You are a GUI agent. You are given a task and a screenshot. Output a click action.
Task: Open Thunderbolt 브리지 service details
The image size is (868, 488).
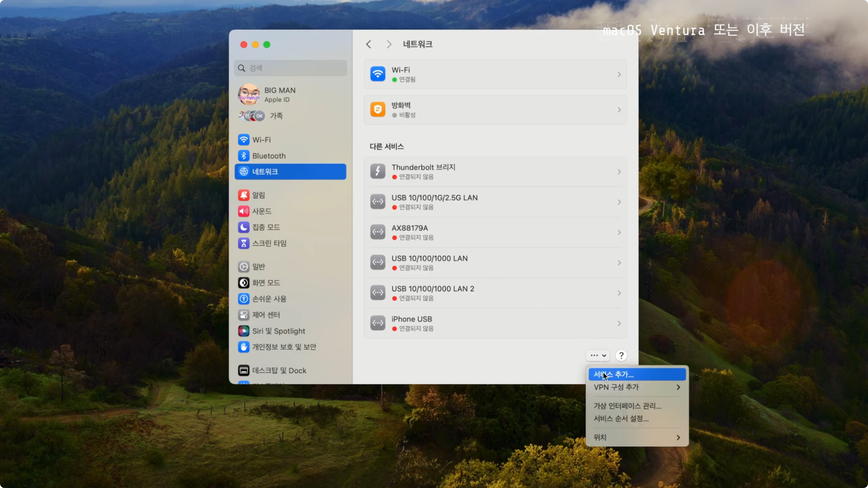pos(495,172)
